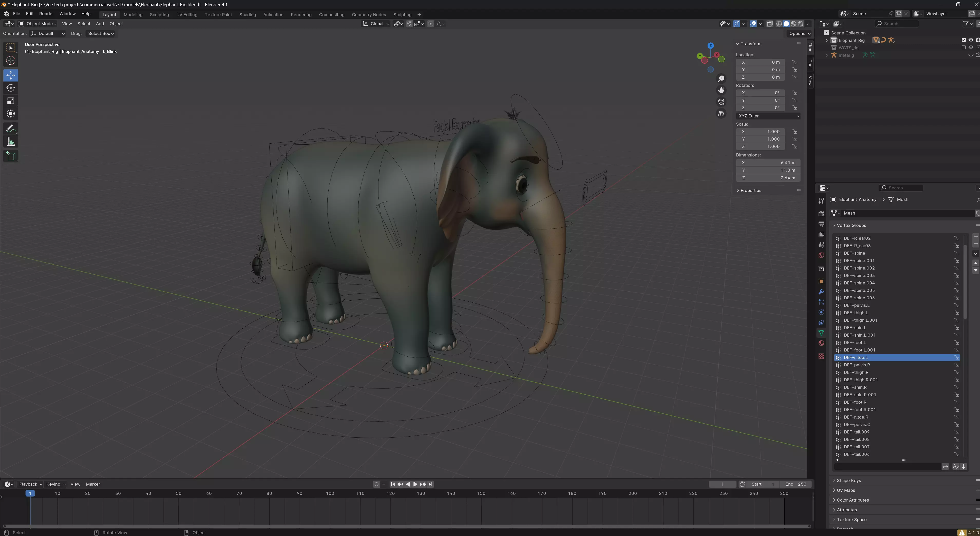Play the animation forward
This screenshot has width=980, height=536.
pos(415,484)
